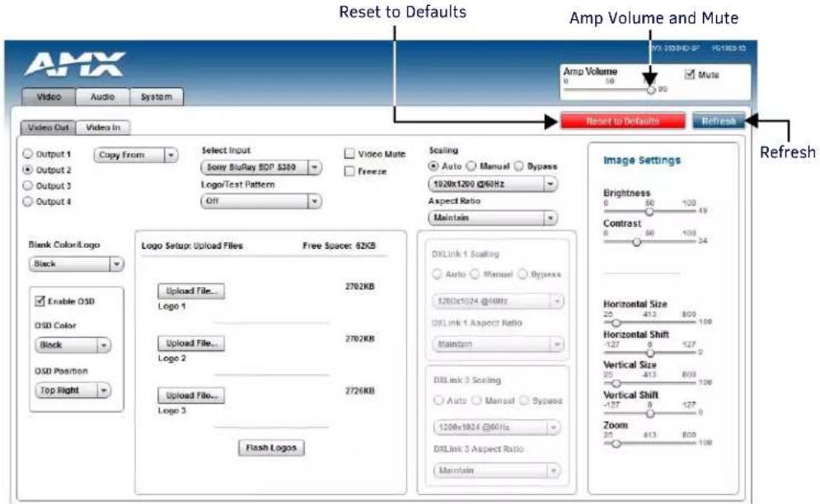Screen dimensions: 820x504
Task: Open the OSD Position dropdown
Action: [x=73, y=390]
